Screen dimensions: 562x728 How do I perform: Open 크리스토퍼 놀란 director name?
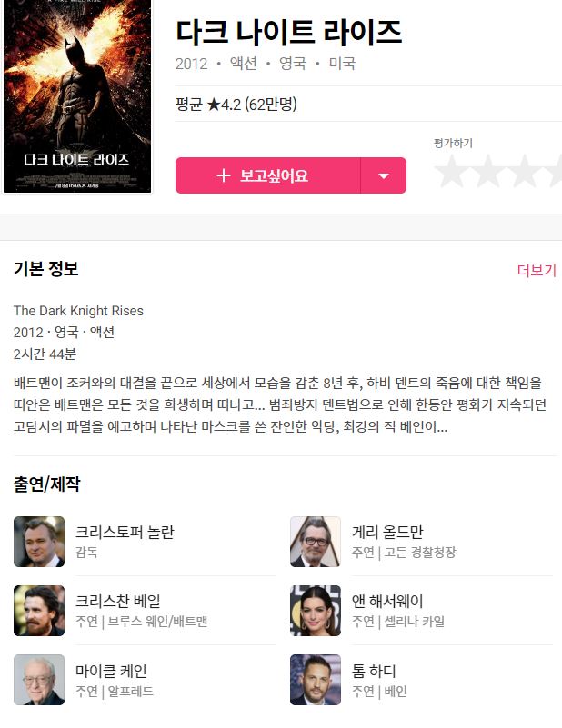(125, 532)
